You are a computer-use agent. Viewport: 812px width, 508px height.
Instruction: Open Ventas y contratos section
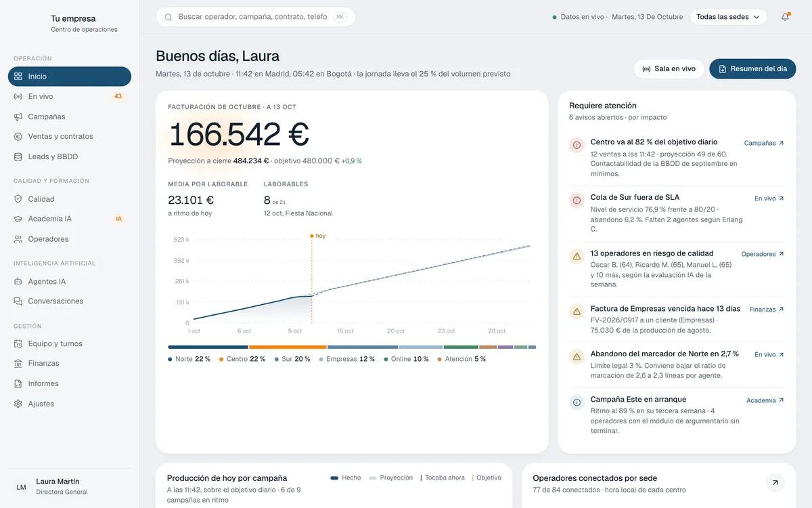click(x=69, y=136)
